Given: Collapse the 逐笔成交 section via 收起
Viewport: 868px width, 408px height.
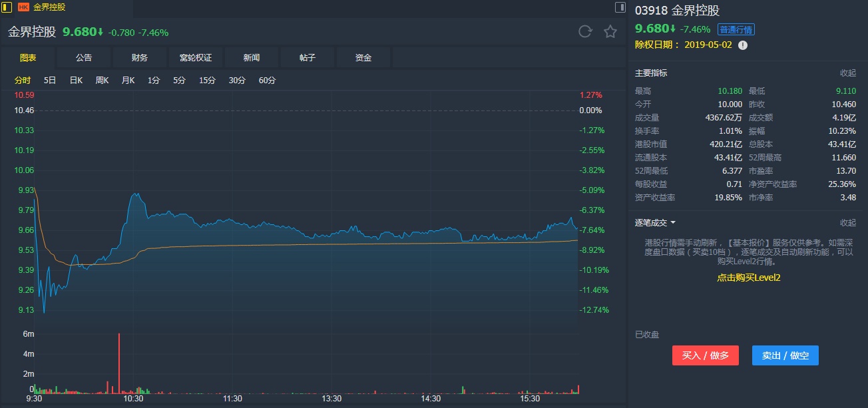Looking at the screenshot, I should (847, 222).
